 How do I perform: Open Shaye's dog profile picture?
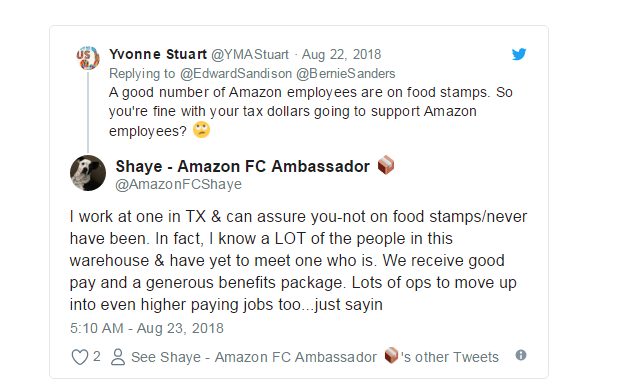point(88,173)
